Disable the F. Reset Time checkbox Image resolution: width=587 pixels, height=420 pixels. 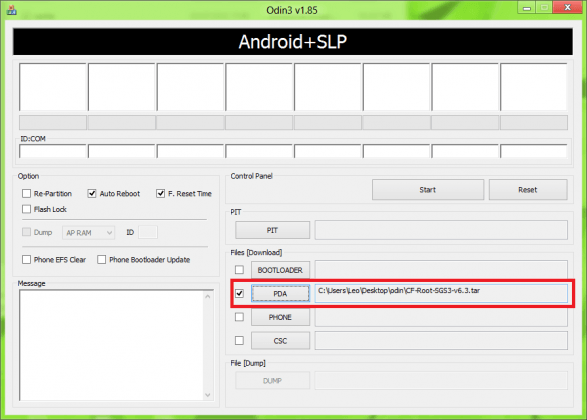click(x=160, y=194)
